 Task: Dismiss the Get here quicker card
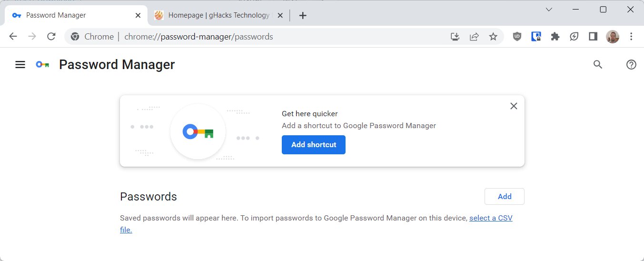[x=514, y=106]
